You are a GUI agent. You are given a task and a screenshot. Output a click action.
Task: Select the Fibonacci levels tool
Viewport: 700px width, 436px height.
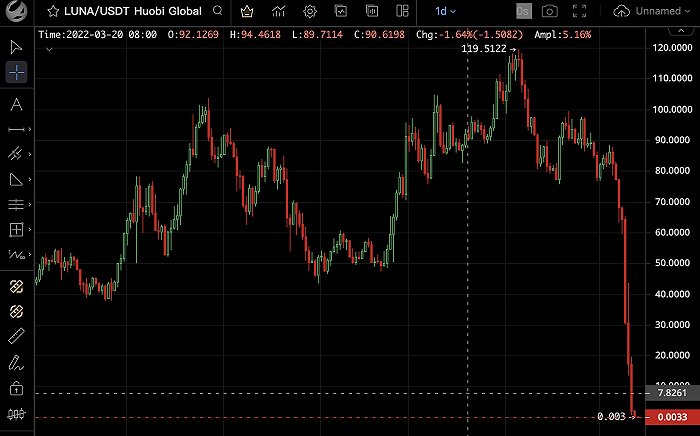point(16,204)
